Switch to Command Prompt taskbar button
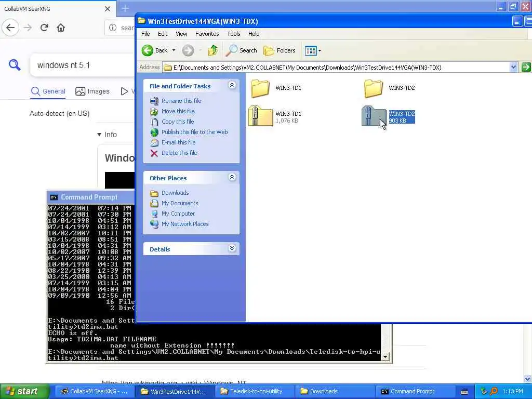Screen dimensions: 532x399 (x=414, y=391)
